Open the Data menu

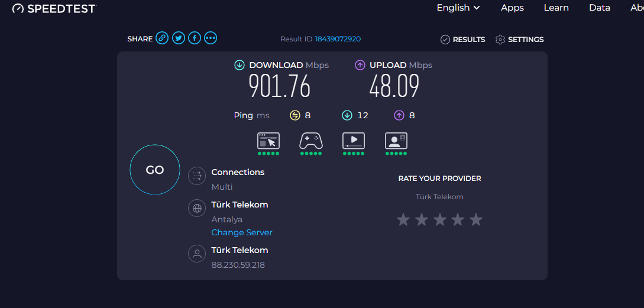click(x=600, y=8)
